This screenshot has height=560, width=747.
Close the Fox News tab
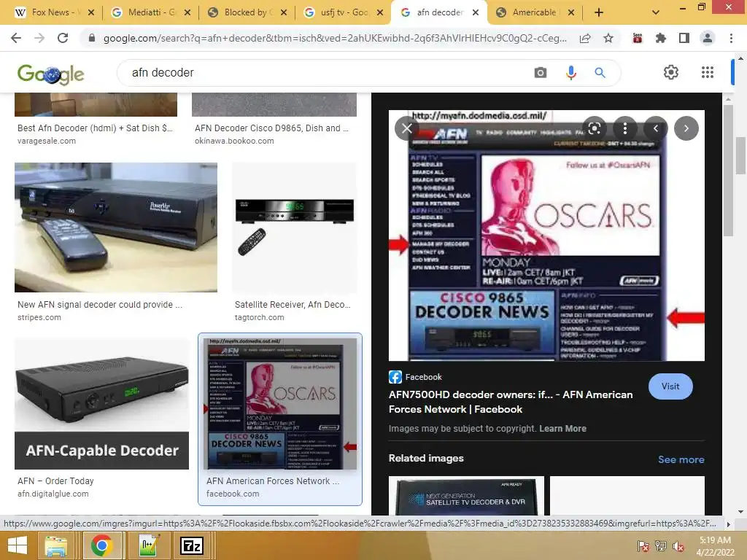point(91,12)
